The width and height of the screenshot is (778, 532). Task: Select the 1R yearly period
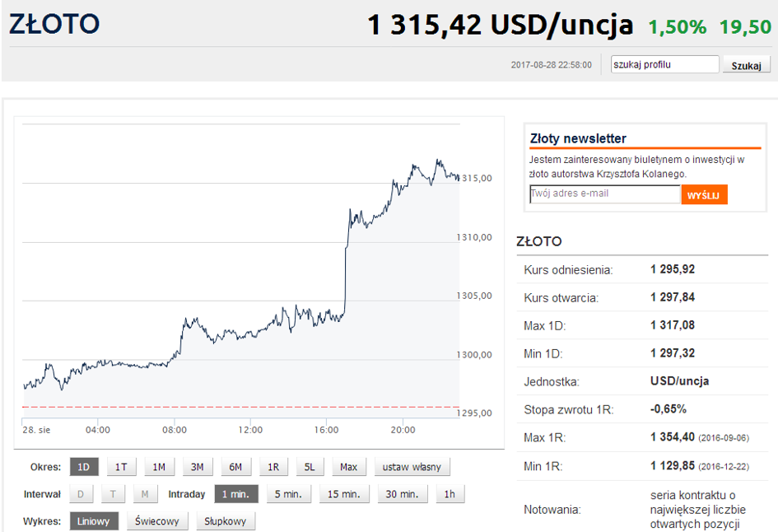(273, 467)
